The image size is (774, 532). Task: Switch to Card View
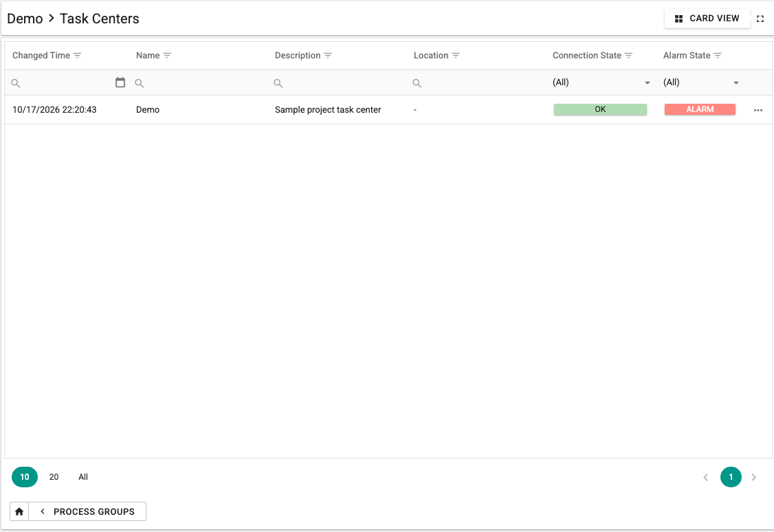[707, 19]
